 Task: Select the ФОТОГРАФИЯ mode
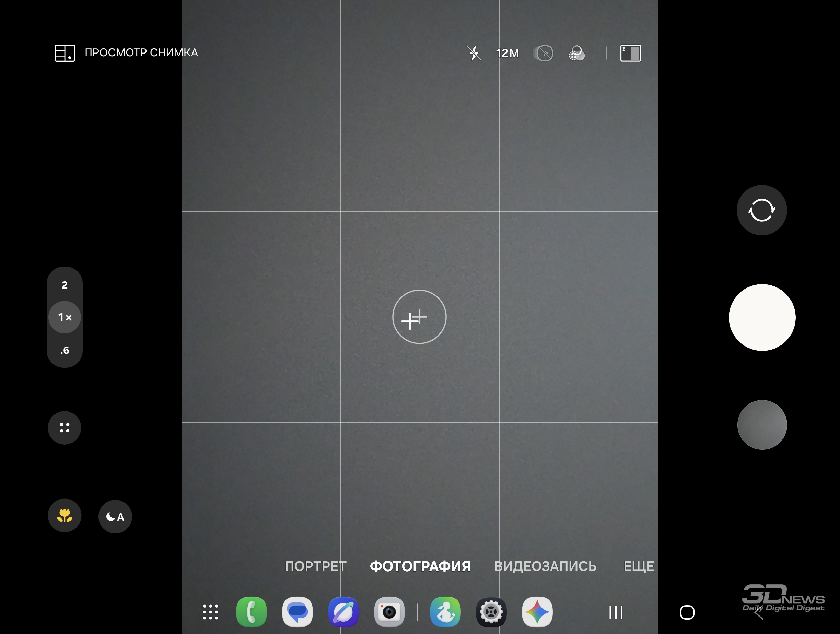pyautogui.click(x=420, y=566)
